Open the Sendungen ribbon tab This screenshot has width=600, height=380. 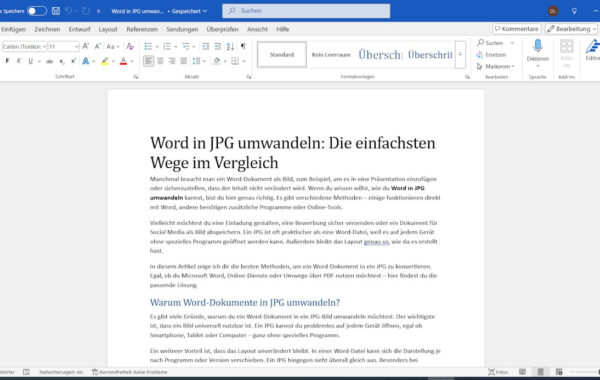click(x=182, y=29)
